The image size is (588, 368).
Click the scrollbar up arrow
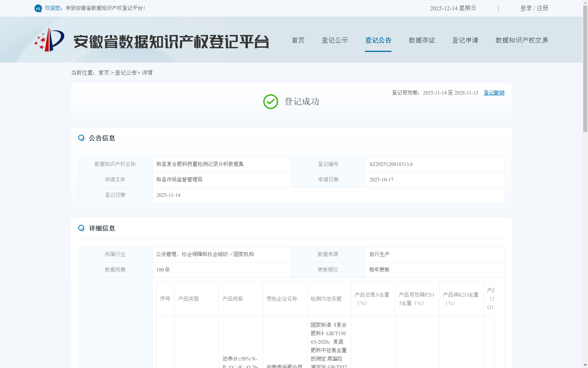tap(585, 2)
